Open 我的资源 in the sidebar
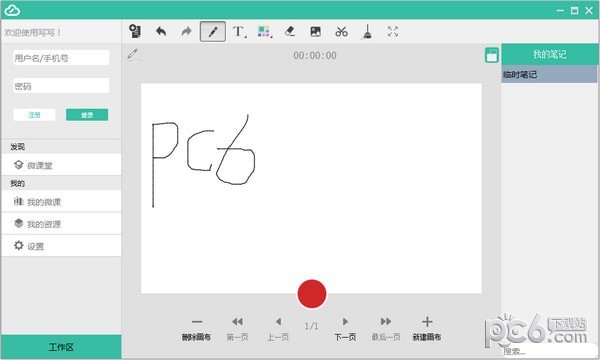600x360 pixels. tap(61, 224)
